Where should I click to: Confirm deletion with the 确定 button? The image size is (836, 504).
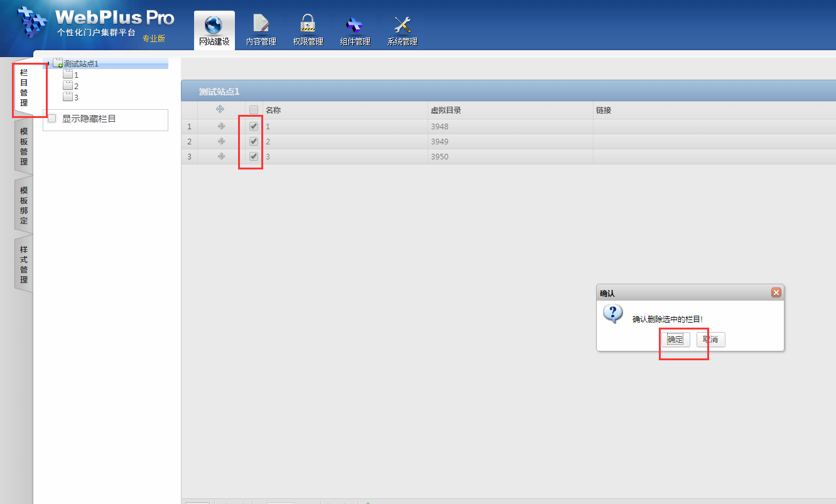(675, 340)
